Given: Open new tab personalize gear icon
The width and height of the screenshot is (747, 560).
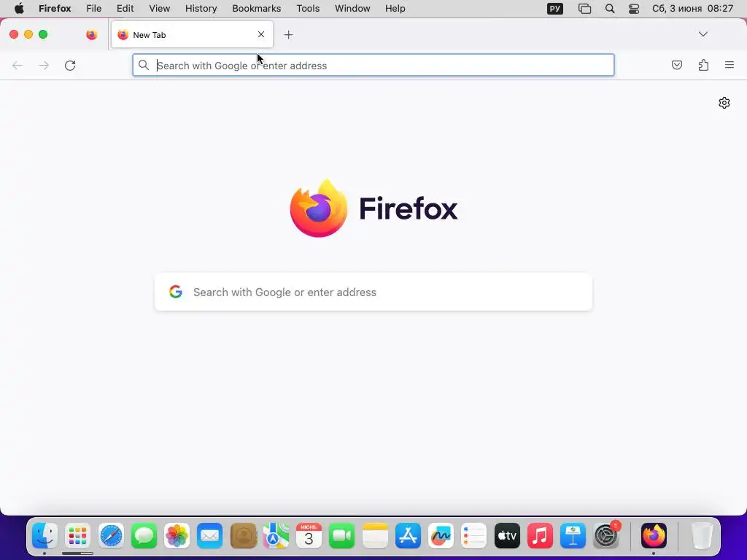Looking at the screenshot, I should tap(724, 103).
